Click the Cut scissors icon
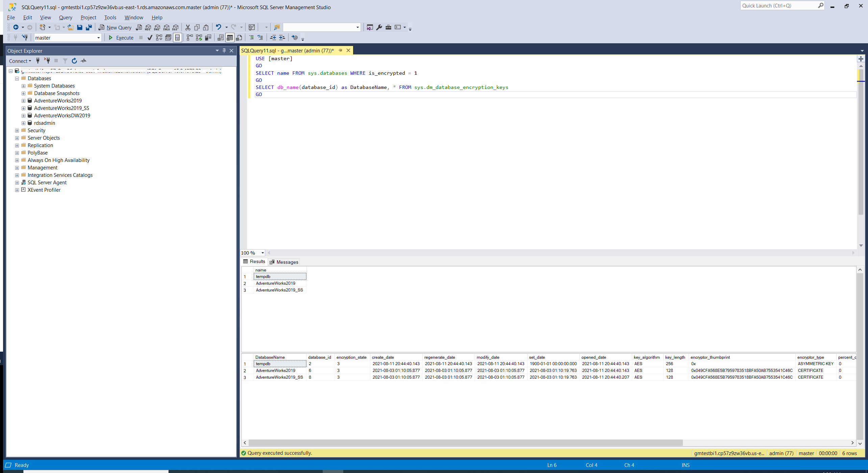Image resolution: width=868 pixels, height=473 pixels. click(x=188, y=27)
